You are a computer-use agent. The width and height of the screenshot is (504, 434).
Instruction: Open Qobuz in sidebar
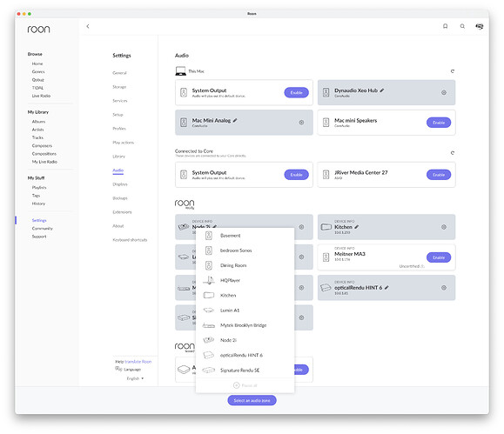click(38, 80)
